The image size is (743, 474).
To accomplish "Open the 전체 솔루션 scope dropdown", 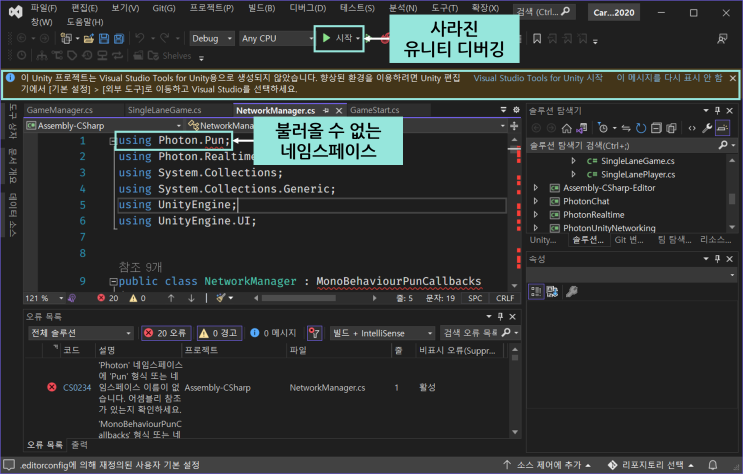I will (81, 333).
